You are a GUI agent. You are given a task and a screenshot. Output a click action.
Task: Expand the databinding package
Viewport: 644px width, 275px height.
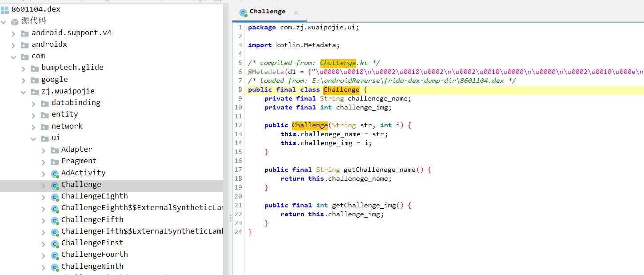pos(34,103)
